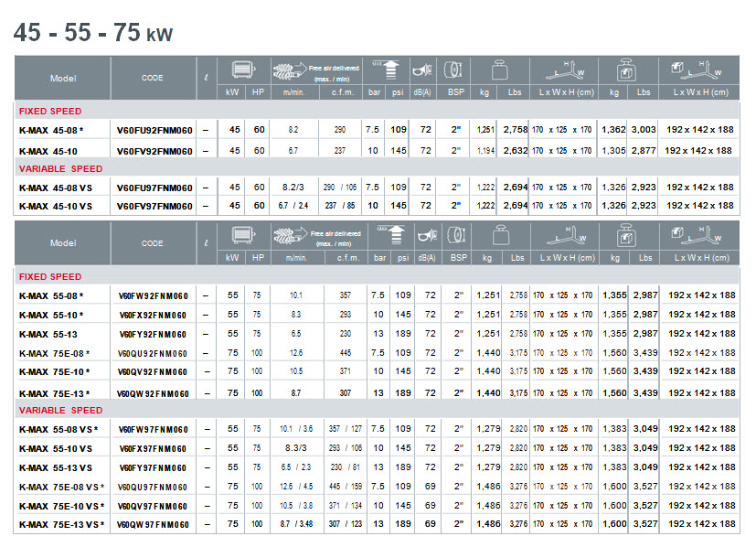Image resolution: width=756 pixels, height=547 pixels.
Task: Click the code "V60QU97FNM060"
Action: pyautogui.click(x=153, y=488)
